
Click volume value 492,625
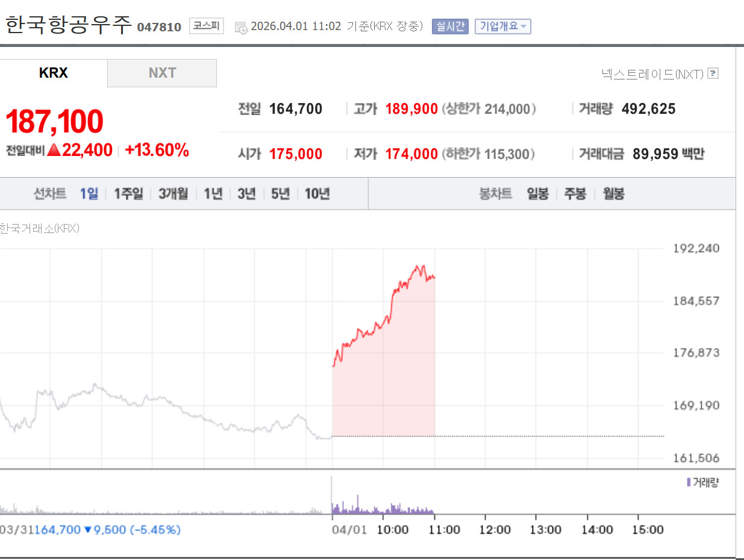pos(649,109)
